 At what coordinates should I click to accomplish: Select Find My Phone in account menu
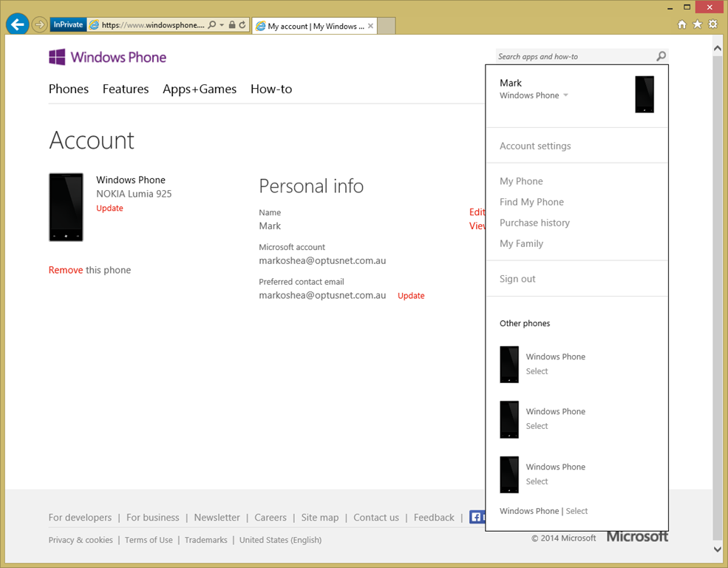coord(531,202)
